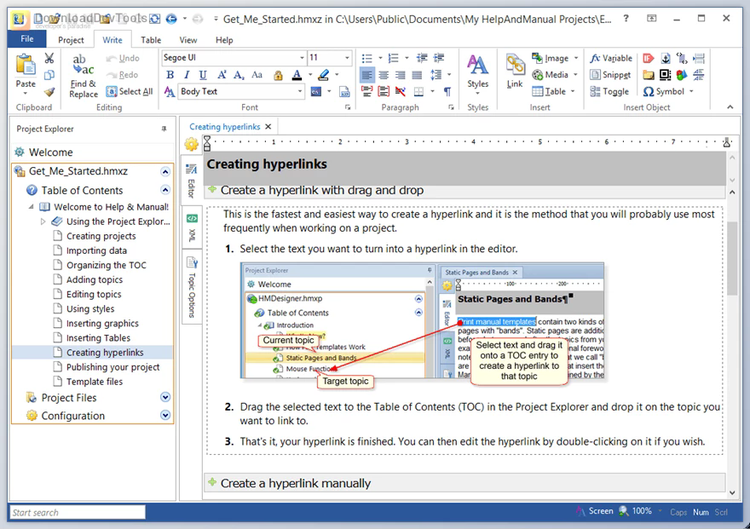Image resolution: width=750 pixels, height=529 pixels.
Task: Click the bulleted list icon
Action: (367, 58)
